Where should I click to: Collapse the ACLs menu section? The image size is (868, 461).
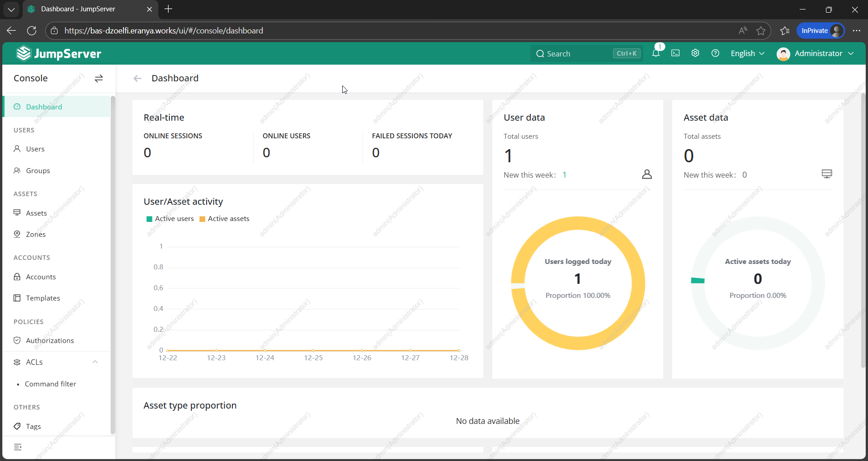tap(95, 362)
